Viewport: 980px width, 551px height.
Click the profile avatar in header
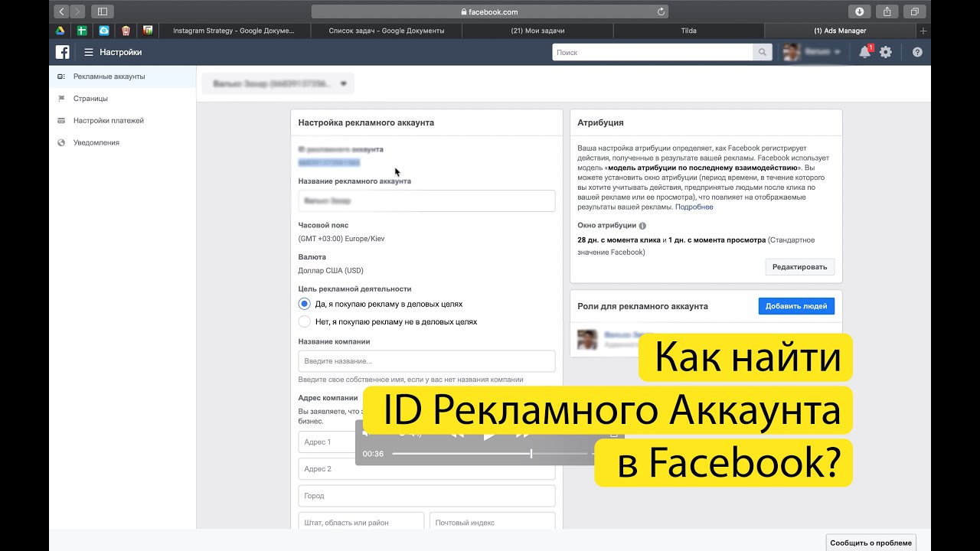pyautogui.click(x=792, y=52)
